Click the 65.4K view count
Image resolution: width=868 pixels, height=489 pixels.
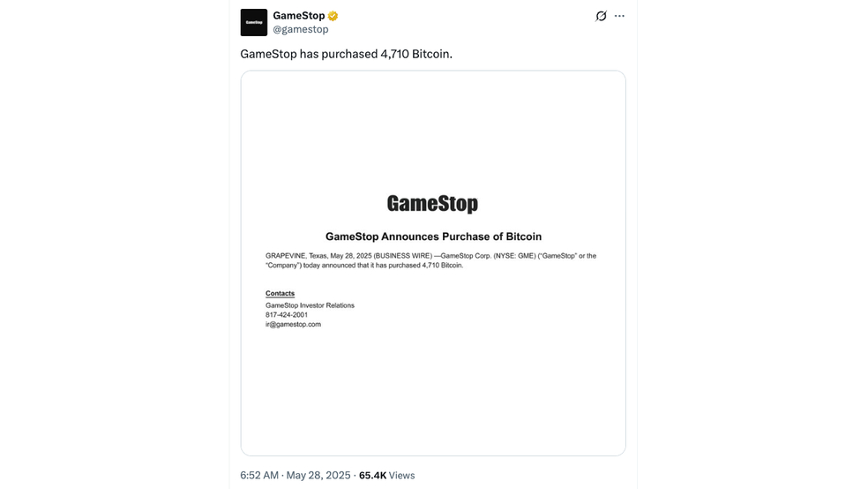[x=372, y=475]
